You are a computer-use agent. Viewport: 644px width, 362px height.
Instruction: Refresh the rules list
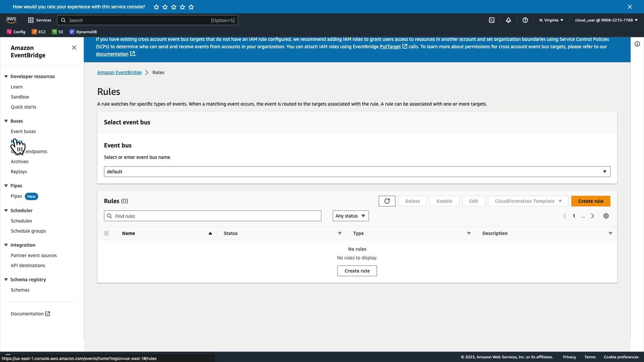[x=387, y=201]
